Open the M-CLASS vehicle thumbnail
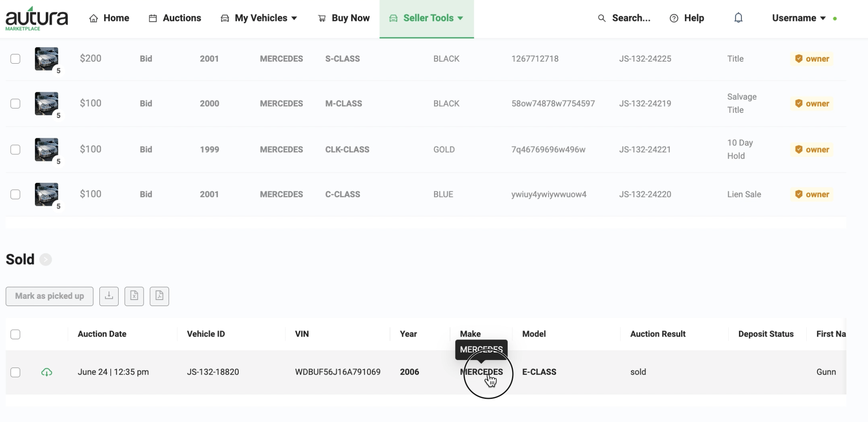 point(47,104)
